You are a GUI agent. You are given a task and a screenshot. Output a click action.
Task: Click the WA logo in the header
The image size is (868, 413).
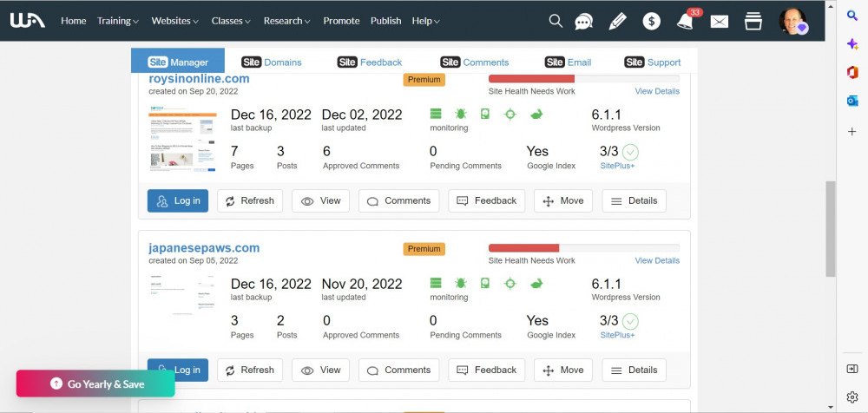28,21
